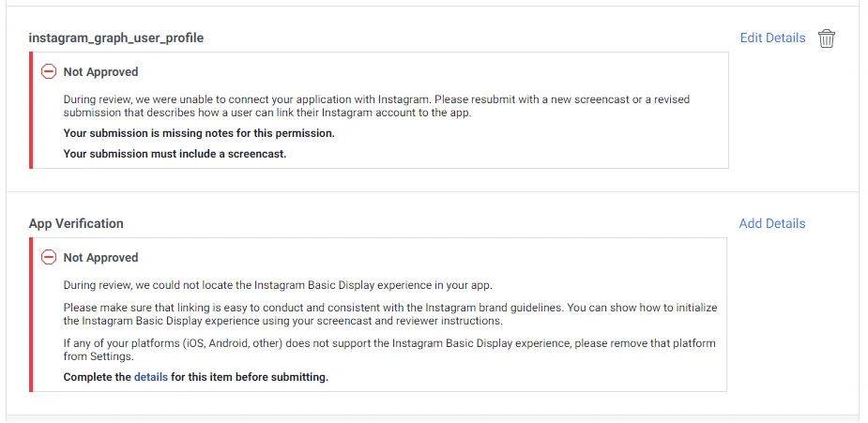Screen dimensions: 868x423
Task: Click the Not Approved label under App Verification
Action: click(x=100, y=257)
